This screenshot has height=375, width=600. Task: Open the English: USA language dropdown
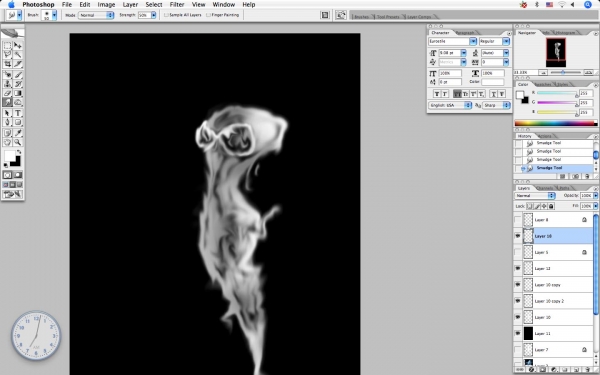pos(450,105)
